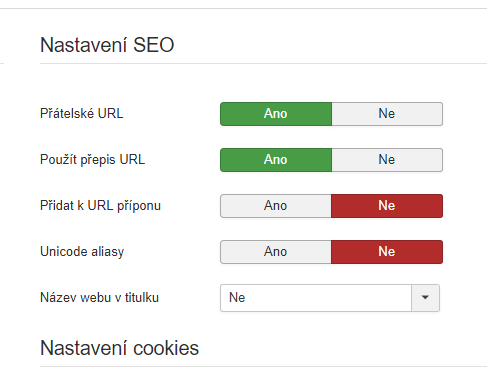Disable Přátelské URL with Ne
Image resolution: width=487 pixels, height=388 pixels.
[x=387, y=114]
